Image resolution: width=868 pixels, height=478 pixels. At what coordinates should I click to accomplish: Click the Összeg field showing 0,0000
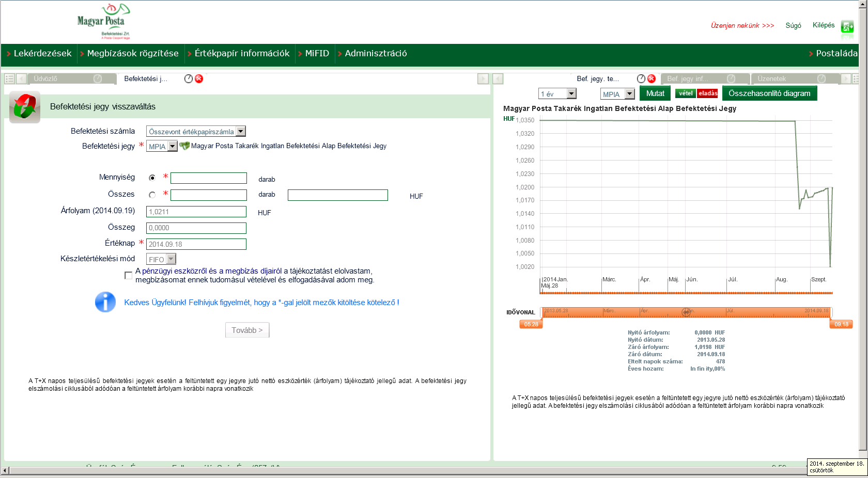point(196,228)
